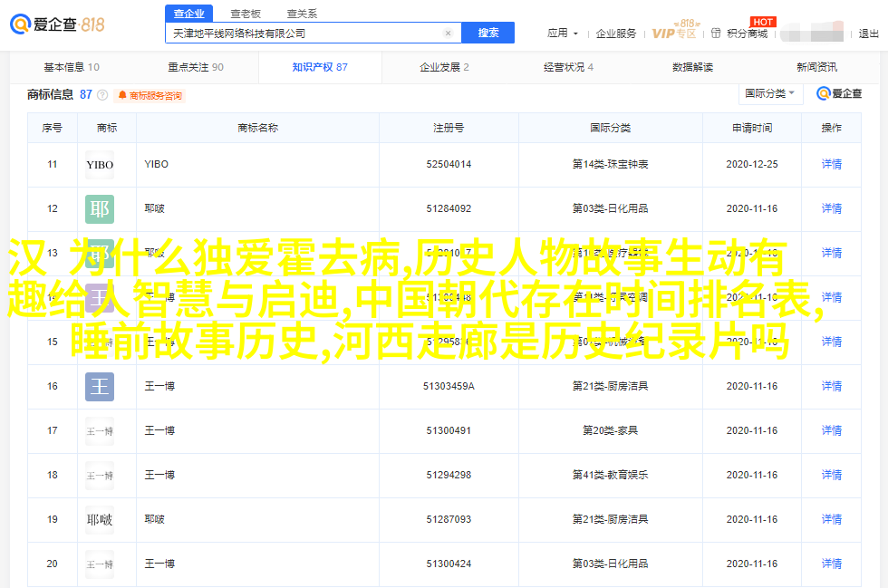
Task: Click the 王一博 trademark image in row 20
Action: [100, 564]
